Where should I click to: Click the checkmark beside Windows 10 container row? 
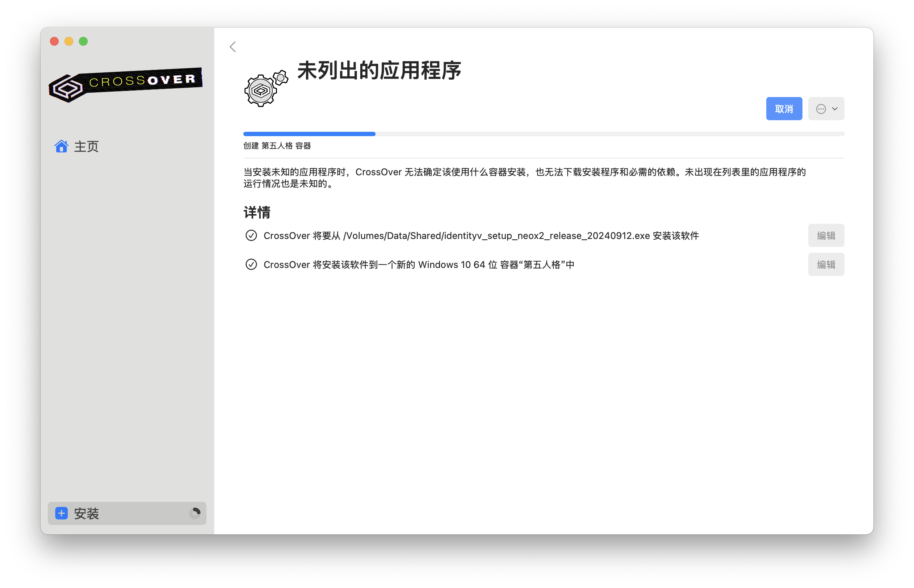click(x=251, y=264)
